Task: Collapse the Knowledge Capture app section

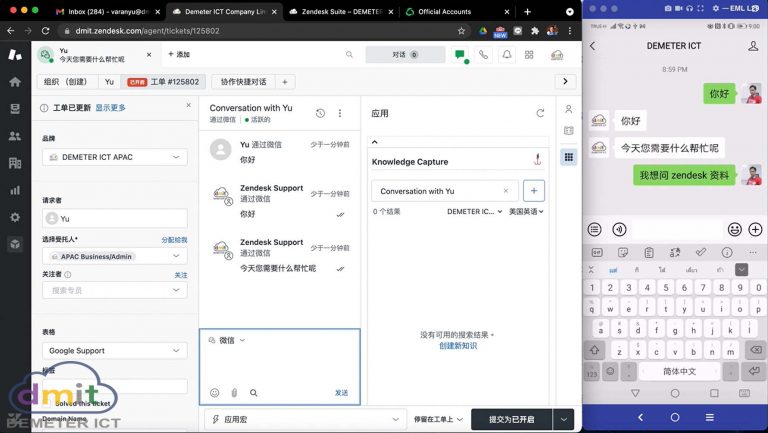Action: 375,142
